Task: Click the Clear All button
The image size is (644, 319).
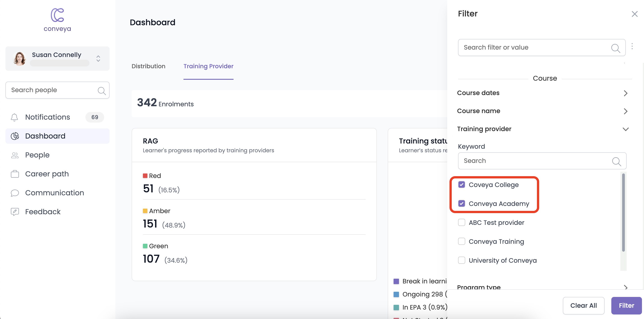Action: [584, 305]
